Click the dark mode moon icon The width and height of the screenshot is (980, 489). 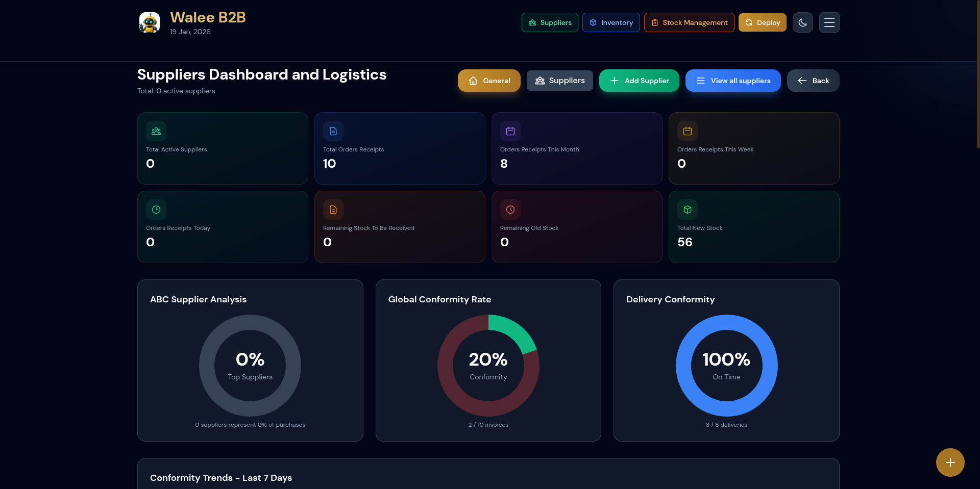click(802, 22)
